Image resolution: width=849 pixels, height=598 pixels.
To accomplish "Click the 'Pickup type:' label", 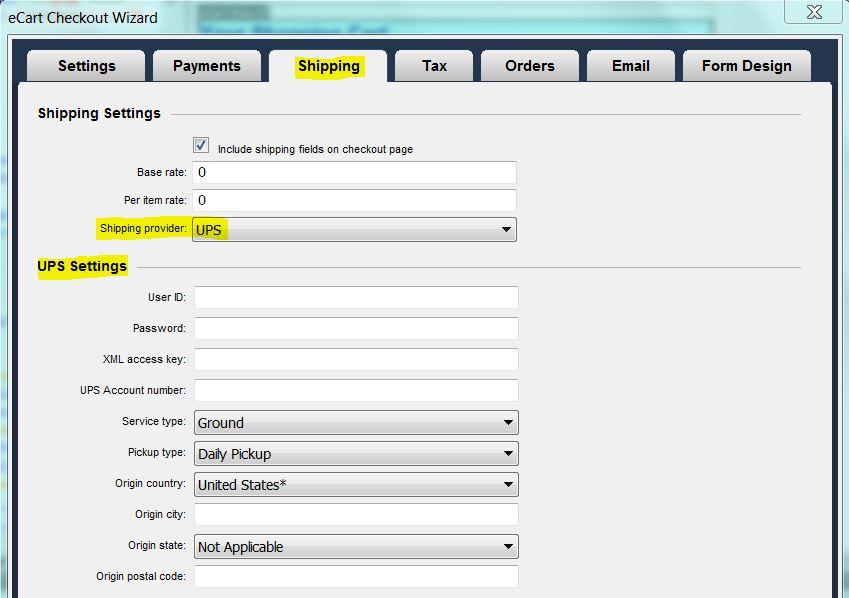I will pyautogui.click(x=156, y=452).
